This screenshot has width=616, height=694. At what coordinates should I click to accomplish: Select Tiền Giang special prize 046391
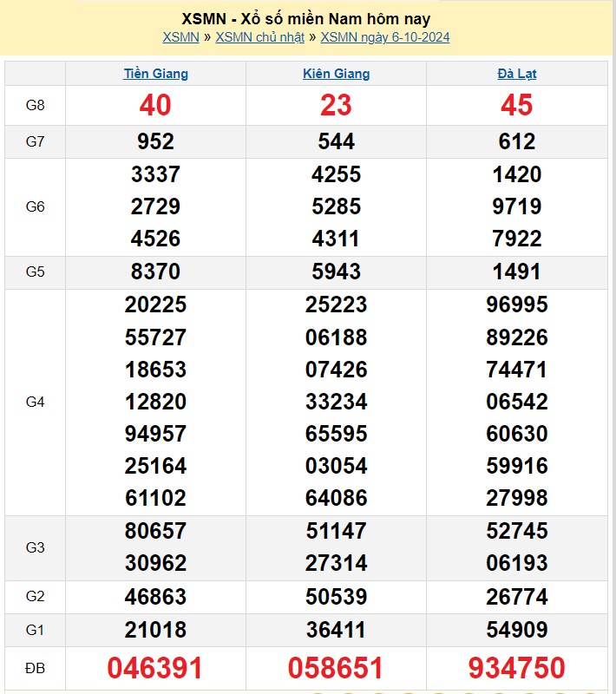pos(155,667)
